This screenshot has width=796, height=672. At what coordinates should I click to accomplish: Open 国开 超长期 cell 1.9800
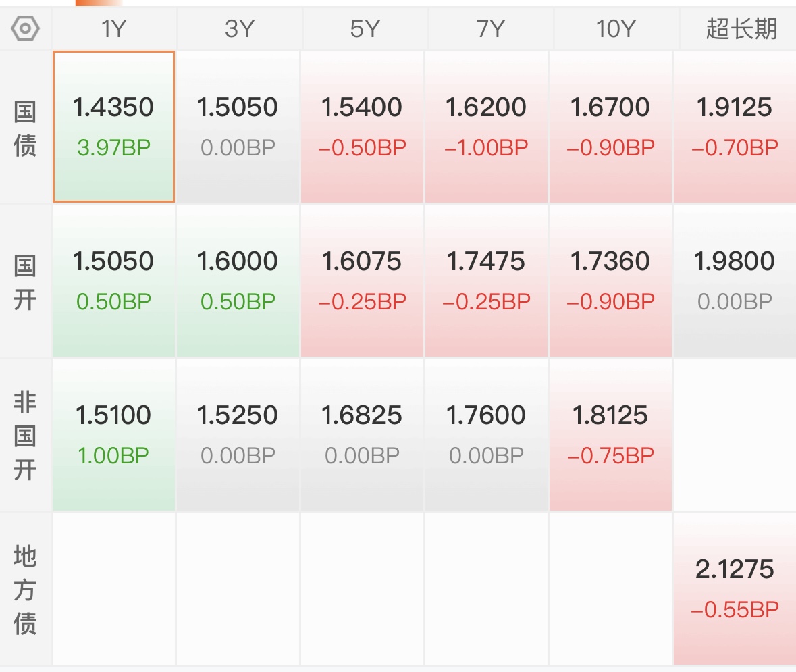tap(735, 281)
